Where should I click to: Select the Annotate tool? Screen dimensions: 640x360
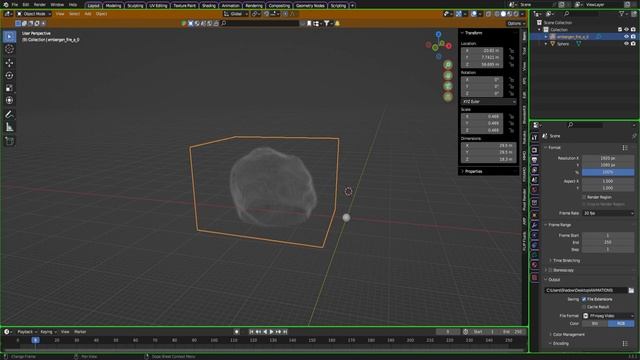pos(9,114)
